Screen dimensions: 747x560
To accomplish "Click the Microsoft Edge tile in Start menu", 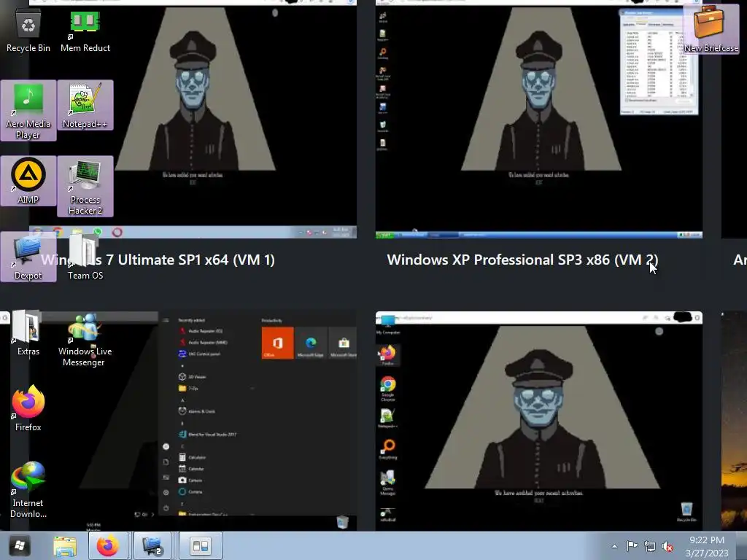I will coord(311,343).
